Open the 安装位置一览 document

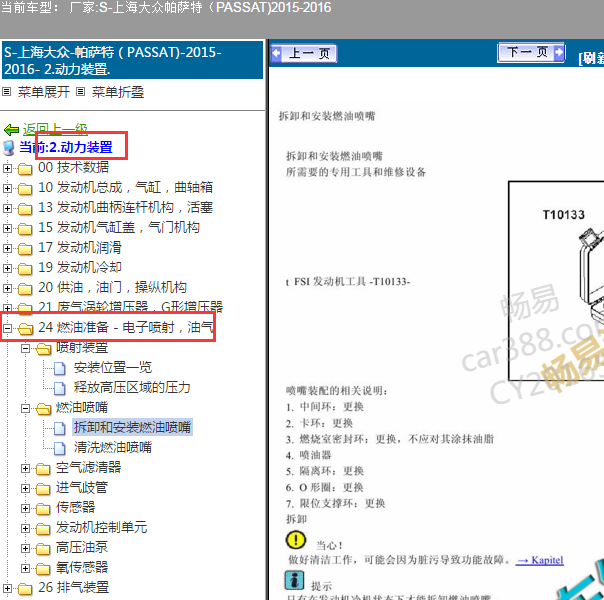point(113,367)
